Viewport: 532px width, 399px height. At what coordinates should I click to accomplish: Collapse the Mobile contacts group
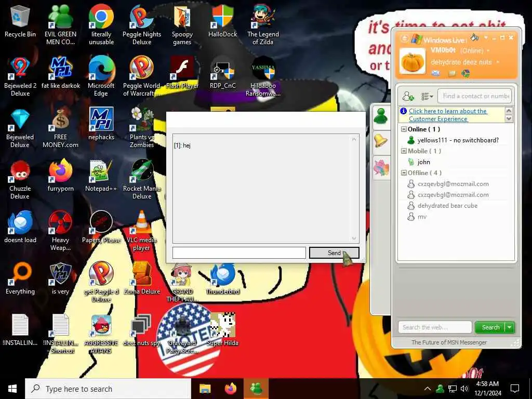[403, 151]
